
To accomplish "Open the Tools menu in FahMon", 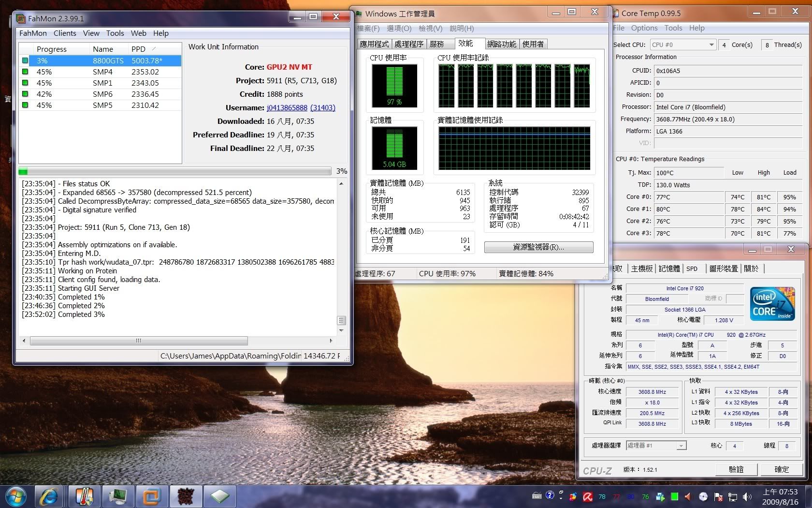I will (x=115, y=33).
